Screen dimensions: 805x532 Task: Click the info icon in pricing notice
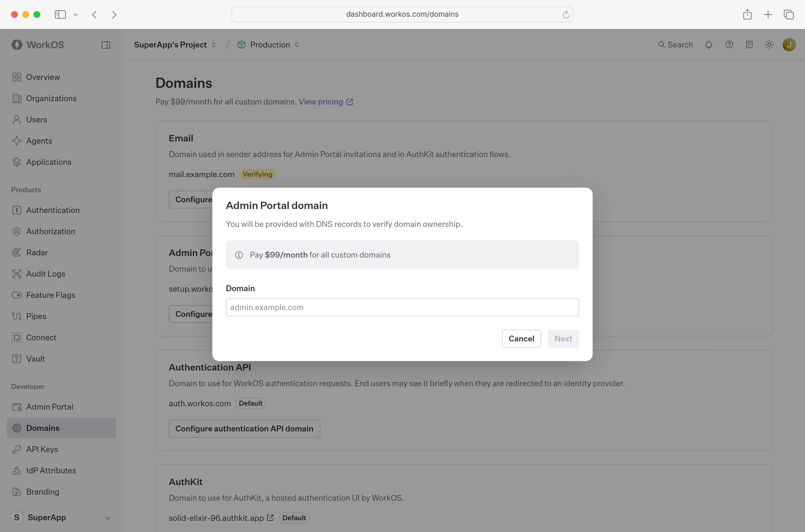pyautogui.click(x=239, y=255)
